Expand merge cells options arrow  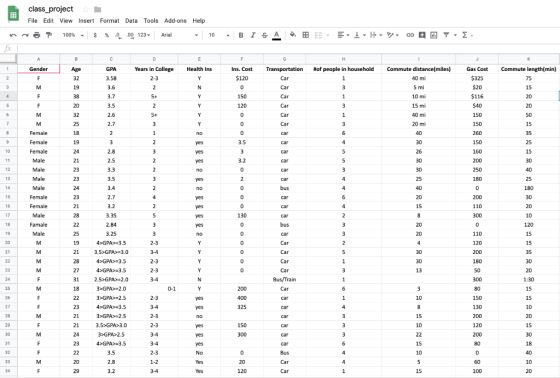[x=328, y=35]
